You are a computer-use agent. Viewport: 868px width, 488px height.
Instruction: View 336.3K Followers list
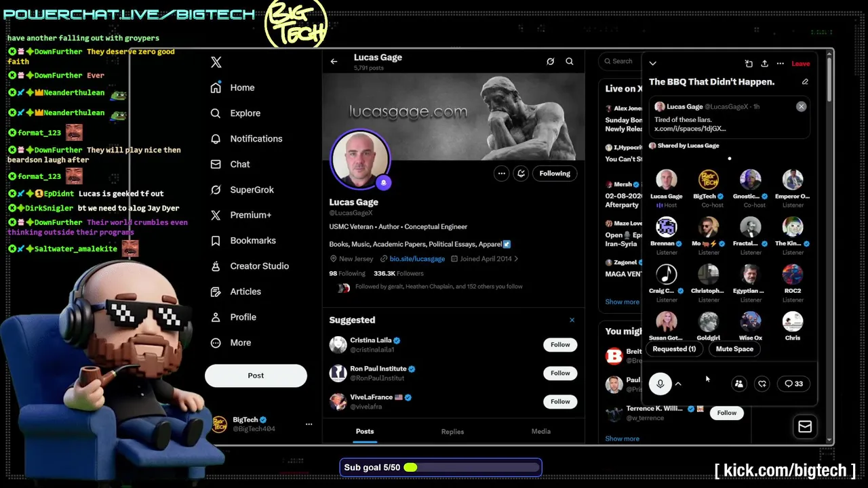399,273
